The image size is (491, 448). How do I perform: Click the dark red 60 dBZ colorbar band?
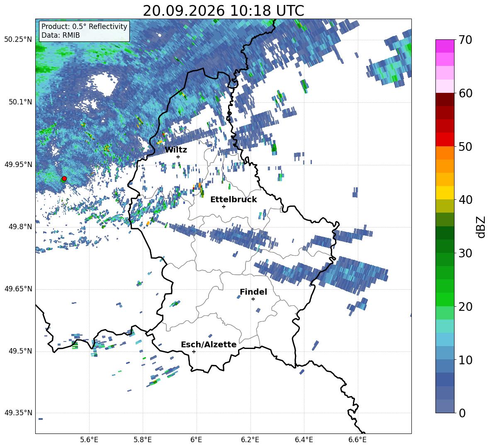(445, 99)
